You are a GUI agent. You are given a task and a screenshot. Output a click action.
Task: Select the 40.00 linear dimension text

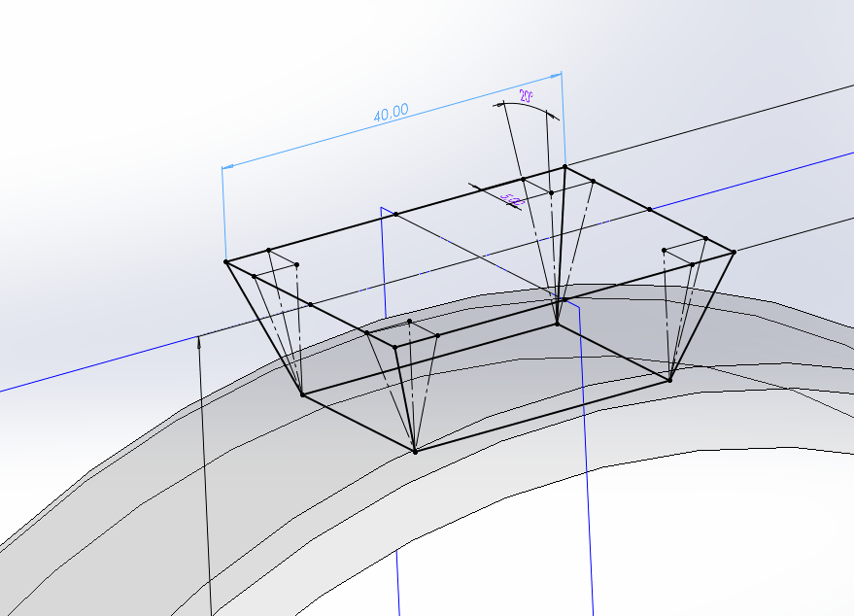click(x=391, y=114)
